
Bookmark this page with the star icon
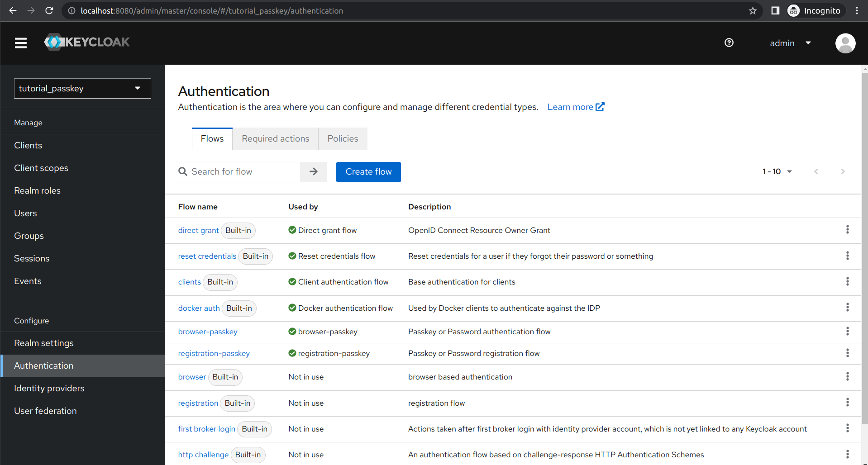pos(753,10)
